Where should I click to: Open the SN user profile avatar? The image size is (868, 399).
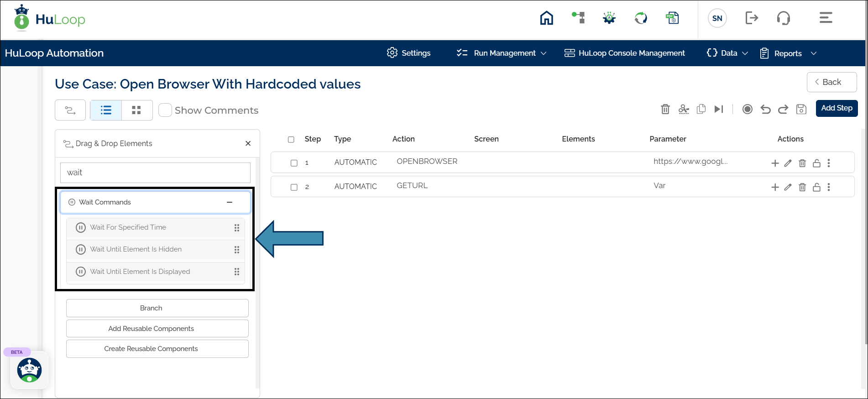click(x=717, y=18)
